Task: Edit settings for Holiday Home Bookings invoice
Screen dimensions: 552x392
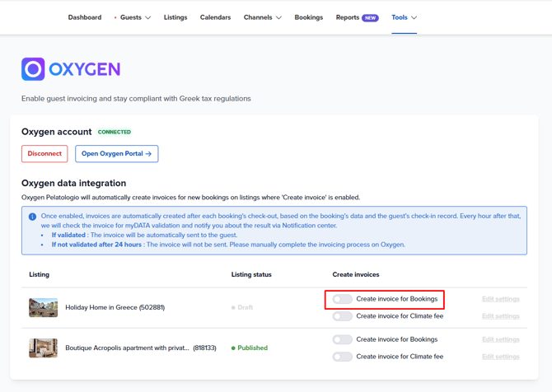Action: click(501, 299)
